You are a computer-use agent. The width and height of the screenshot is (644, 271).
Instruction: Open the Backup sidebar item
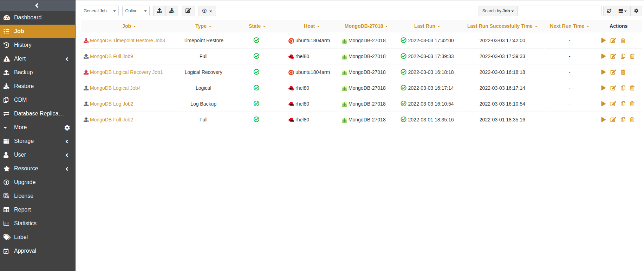tap(38, 73)
